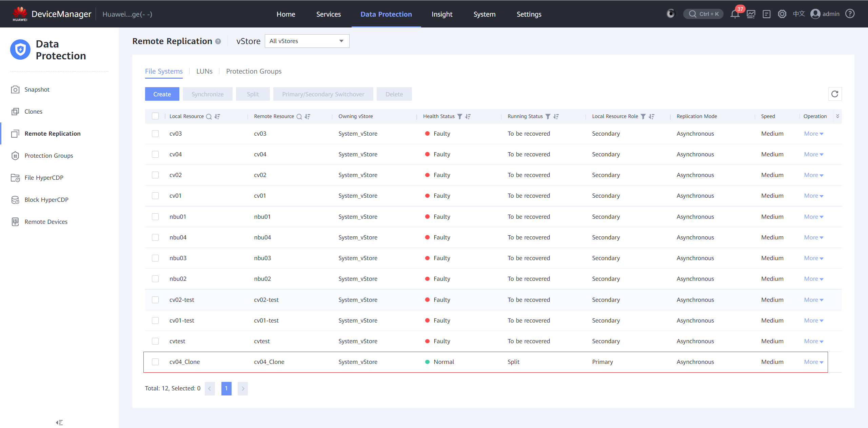Click the Create button

coord(162,94)
